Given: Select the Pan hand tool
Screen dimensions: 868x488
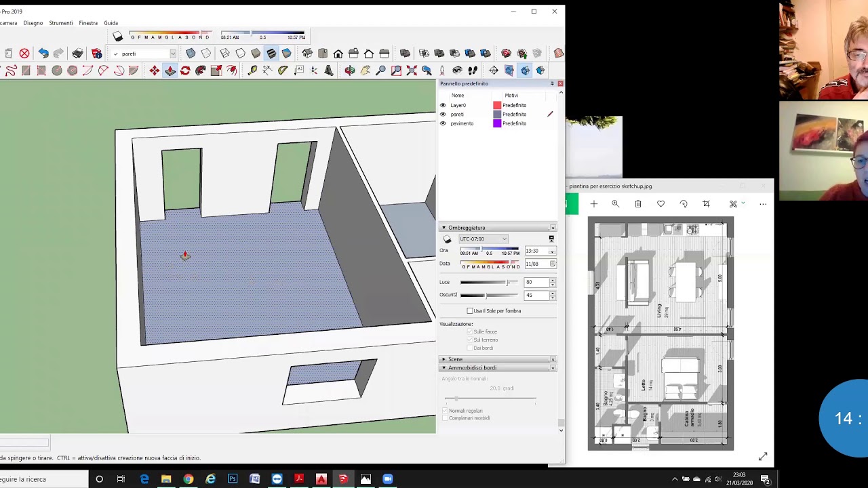Looking at the screenshot, I should 366,70.
